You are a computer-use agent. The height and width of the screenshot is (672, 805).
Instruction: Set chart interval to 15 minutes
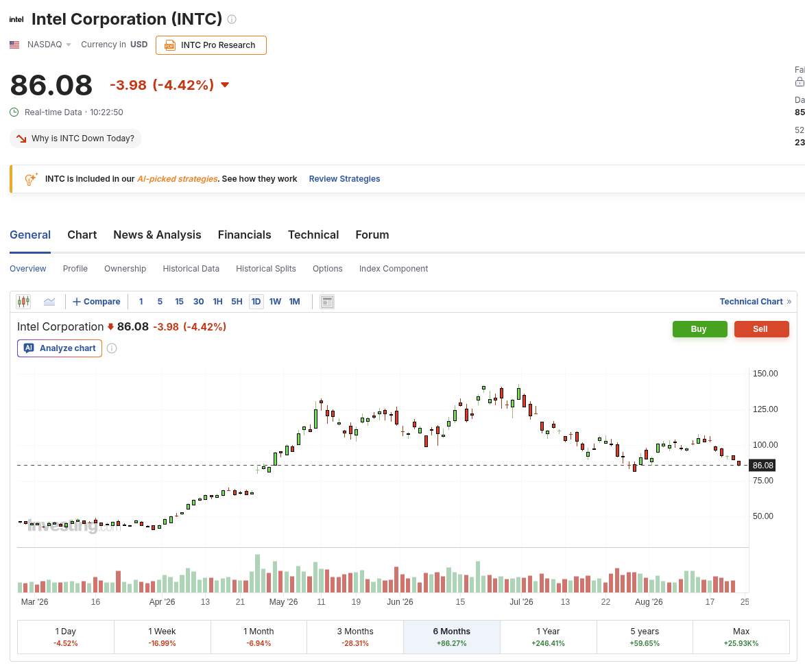pyautogui.click(x=179, y=302)
